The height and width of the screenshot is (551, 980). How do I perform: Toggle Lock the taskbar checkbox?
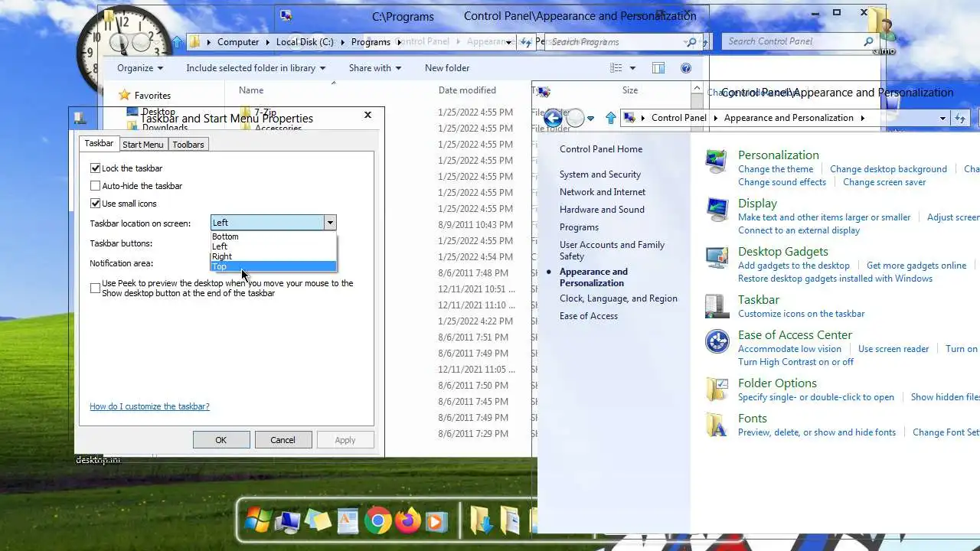coord(95,168)
